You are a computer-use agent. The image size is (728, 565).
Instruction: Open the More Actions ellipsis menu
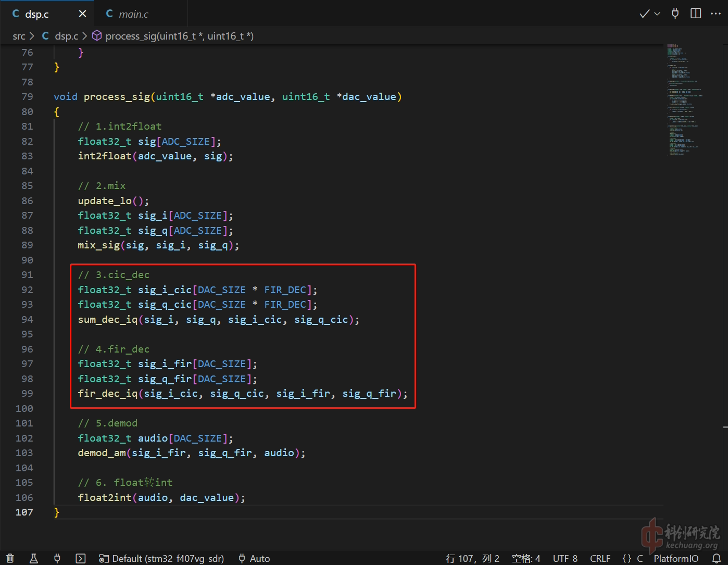point(716,14)
